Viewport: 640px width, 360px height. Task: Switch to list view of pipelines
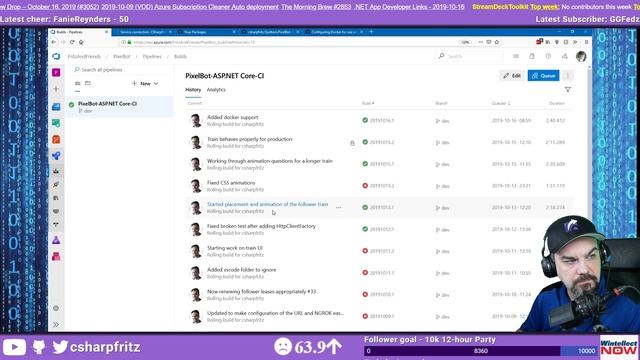point(78,83)
